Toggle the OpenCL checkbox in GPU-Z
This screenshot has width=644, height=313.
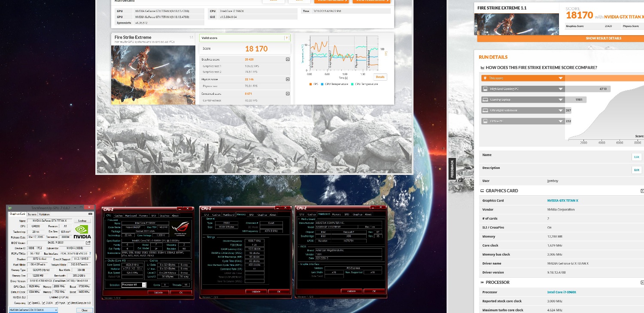tap(30, 303)
